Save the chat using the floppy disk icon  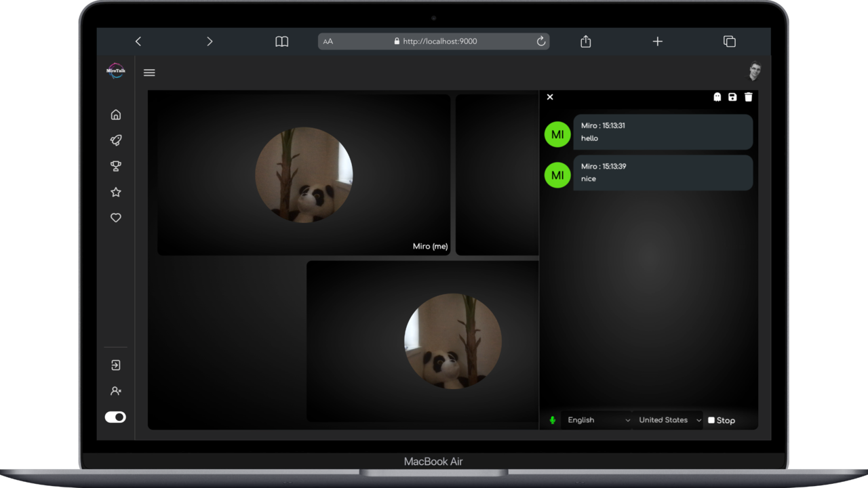732,97
